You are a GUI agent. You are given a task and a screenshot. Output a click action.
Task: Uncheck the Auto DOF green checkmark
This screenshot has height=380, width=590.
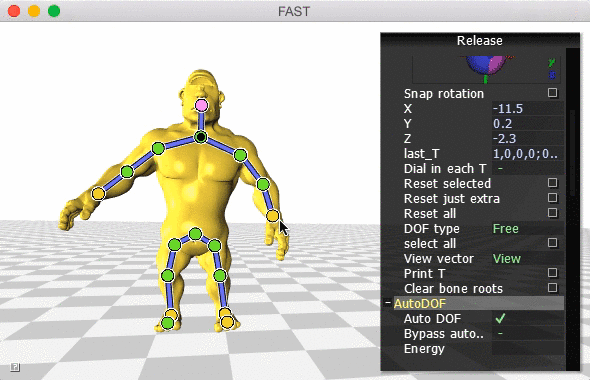pos(500,319)
